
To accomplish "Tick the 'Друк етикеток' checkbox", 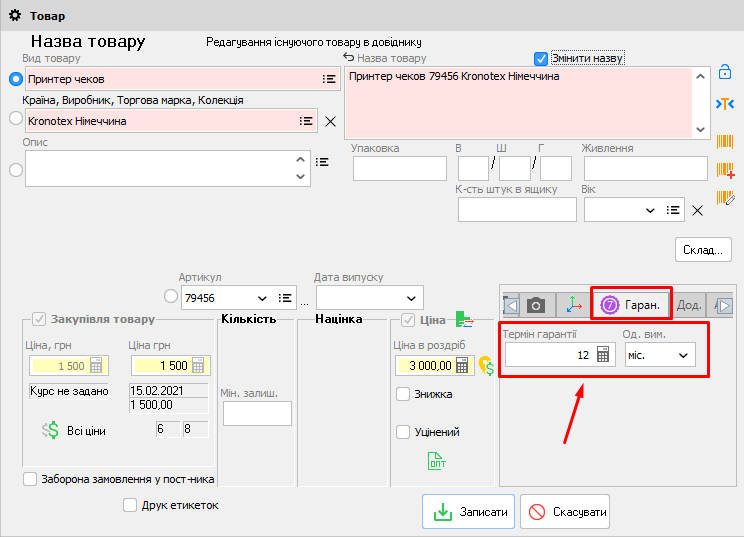I will 130,505.
